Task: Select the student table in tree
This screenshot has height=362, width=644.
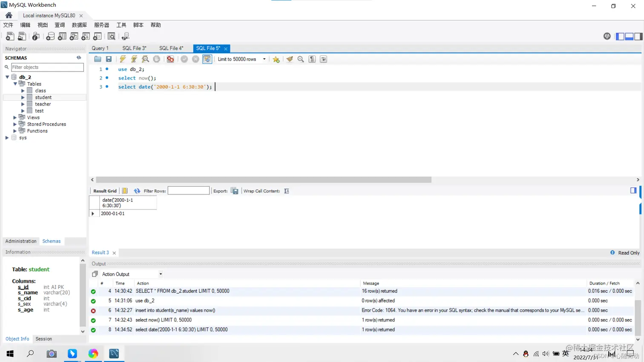Action: tap(43, 97)
